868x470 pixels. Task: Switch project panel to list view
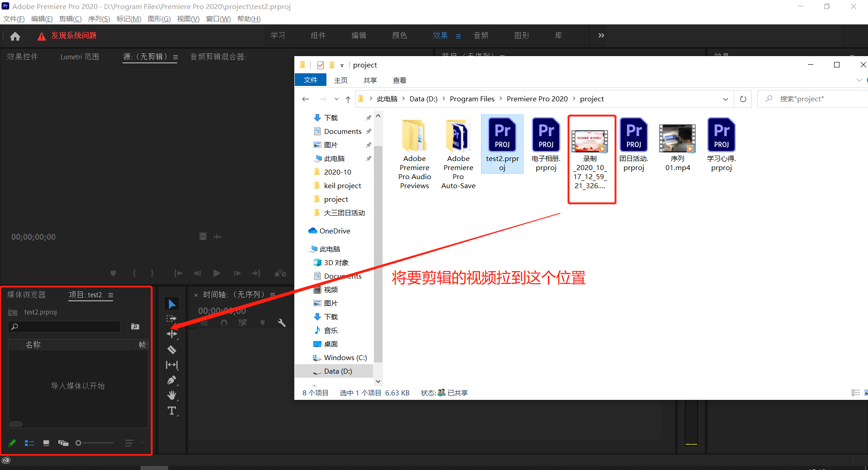tap(29, 443)
